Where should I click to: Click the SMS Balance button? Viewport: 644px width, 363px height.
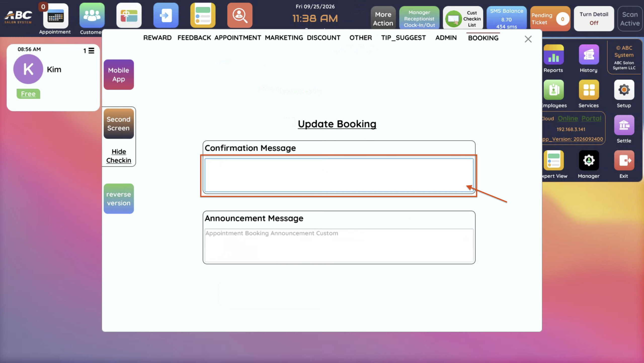click(506, 18)
